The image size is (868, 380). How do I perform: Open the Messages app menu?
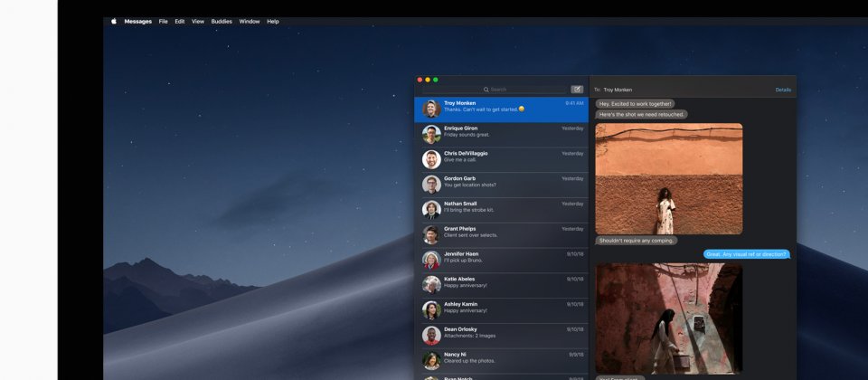coord(137,22)
